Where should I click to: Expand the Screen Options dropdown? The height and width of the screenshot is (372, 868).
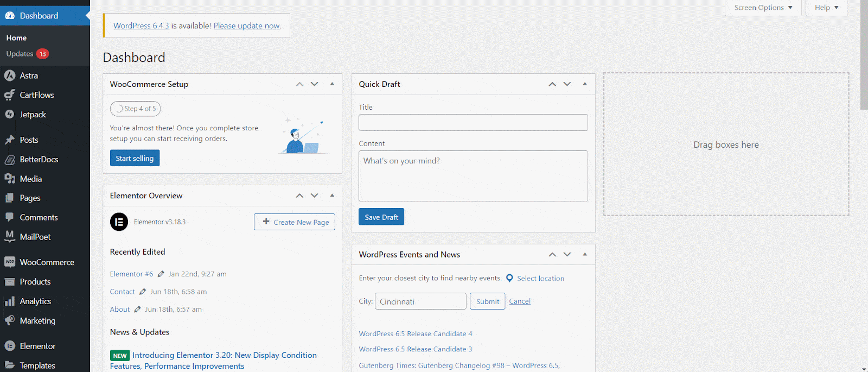(x=763, y=8)
